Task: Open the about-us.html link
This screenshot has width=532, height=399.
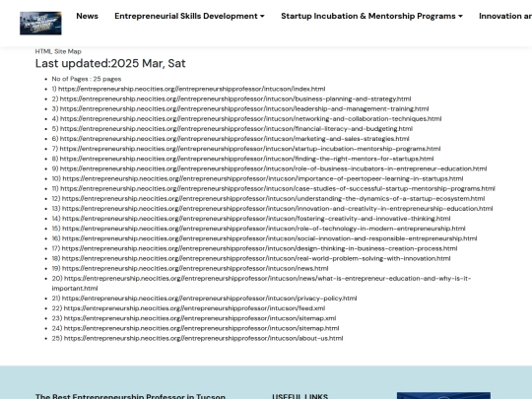Action: coord(204,338)
